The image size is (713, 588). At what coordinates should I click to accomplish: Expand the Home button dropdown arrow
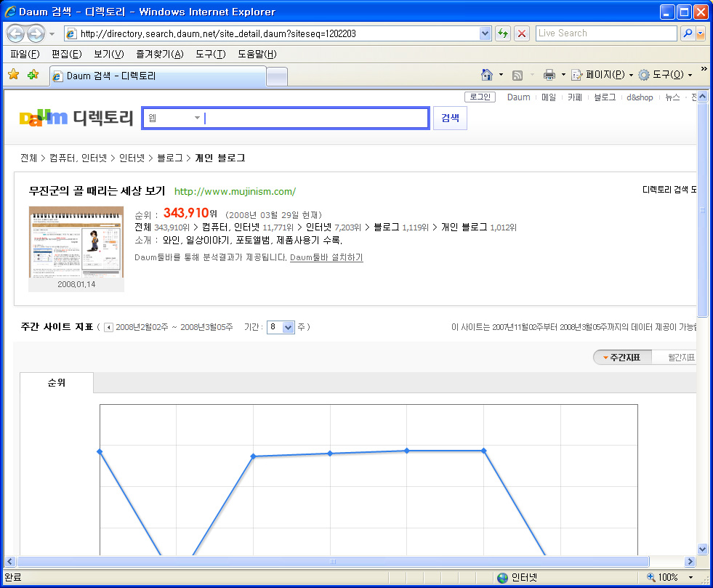click(501, 75)
